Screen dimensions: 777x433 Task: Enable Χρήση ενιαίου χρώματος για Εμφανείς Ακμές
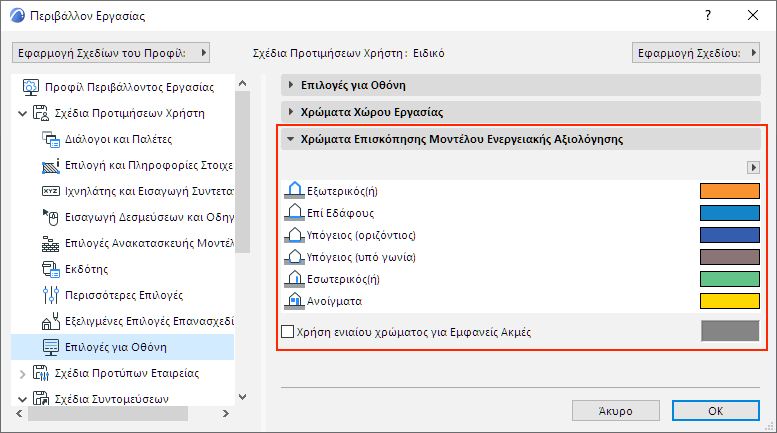(289, 331)
